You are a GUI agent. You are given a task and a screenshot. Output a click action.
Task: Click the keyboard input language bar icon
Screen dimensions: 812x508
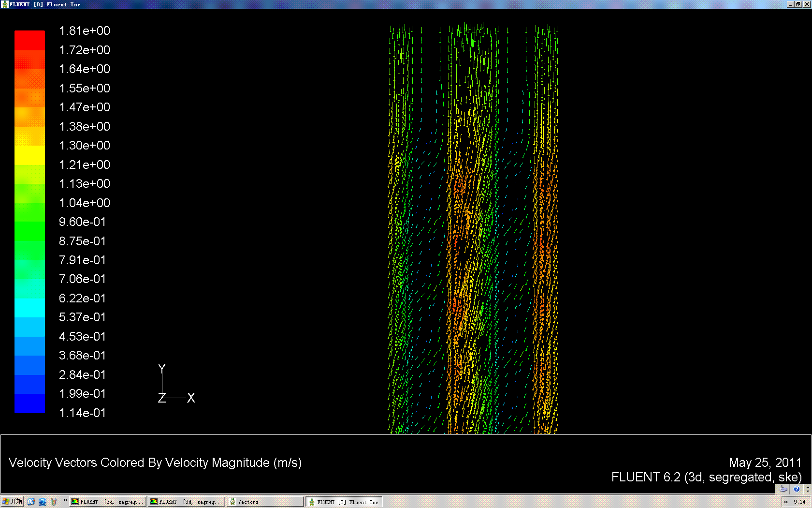783,489
